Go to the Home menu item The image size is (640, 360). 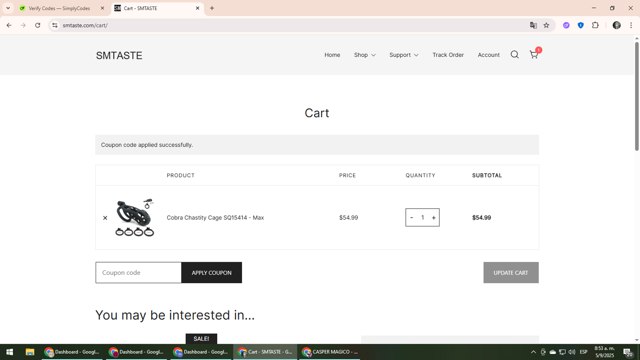[332, 55]
